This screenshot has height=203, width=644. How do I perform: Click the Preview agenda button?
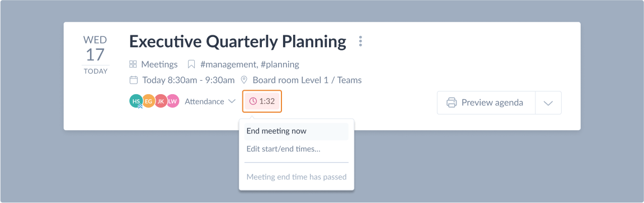486,103
